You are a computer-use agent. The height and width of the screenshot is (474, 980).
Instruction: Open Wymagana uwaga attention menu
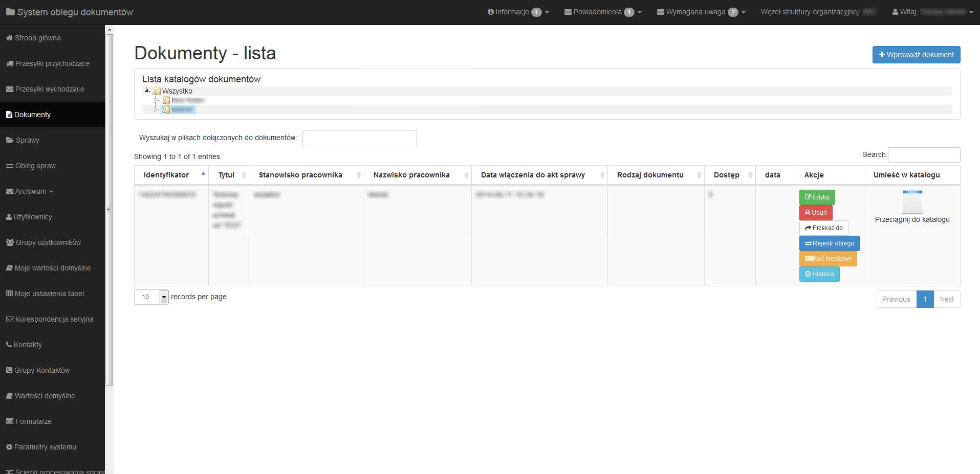701,12
